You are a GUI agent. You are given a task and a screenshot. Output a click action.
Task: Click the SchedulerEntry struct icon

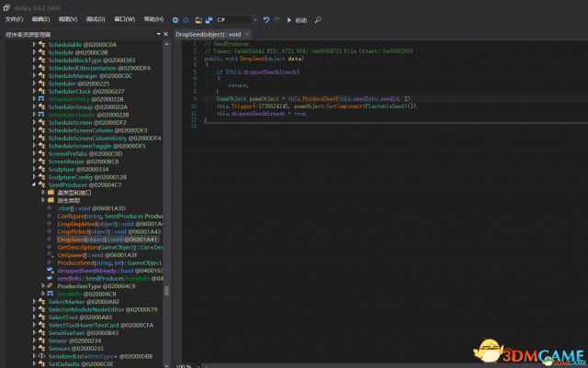(41, 99)
